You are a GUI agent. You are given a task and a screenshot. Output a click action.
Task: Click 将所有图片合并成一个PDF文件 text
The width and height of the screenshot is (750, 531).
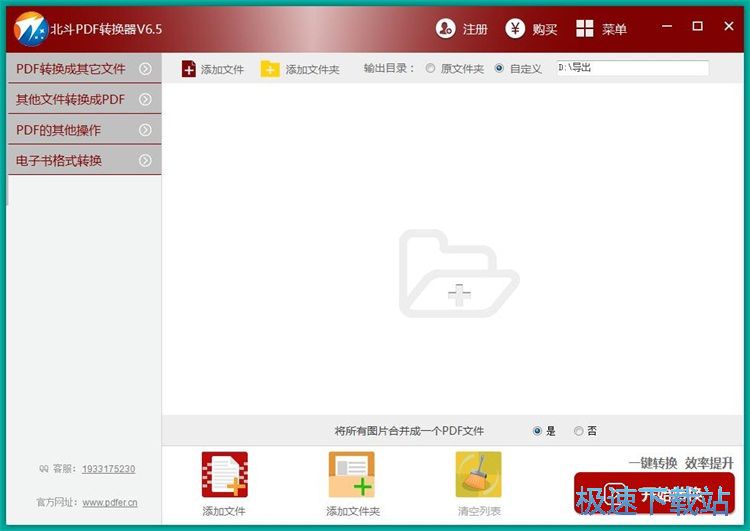click(409, 431)
